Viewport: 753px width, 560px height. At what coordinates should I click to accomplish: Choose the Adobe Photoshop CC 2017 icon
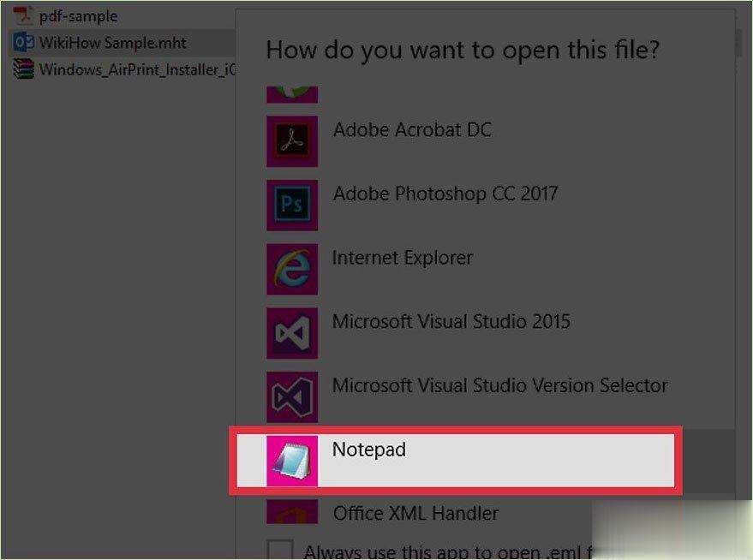292,205
